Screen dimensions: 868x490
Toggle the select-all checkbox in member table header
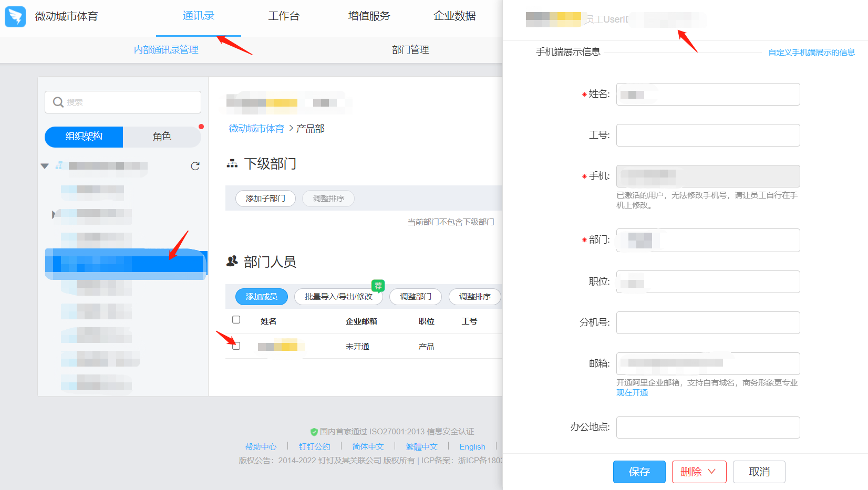tap(236, 320)
